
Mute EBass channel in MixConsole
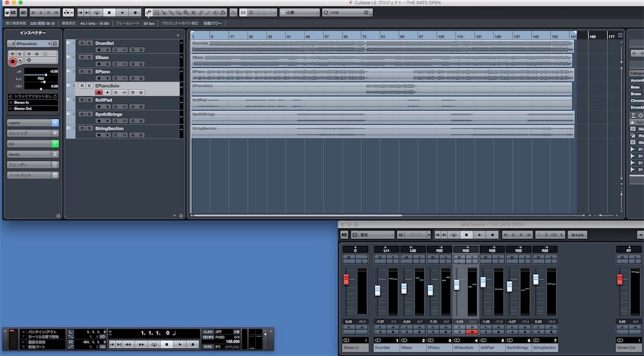(x=407, y=257)
